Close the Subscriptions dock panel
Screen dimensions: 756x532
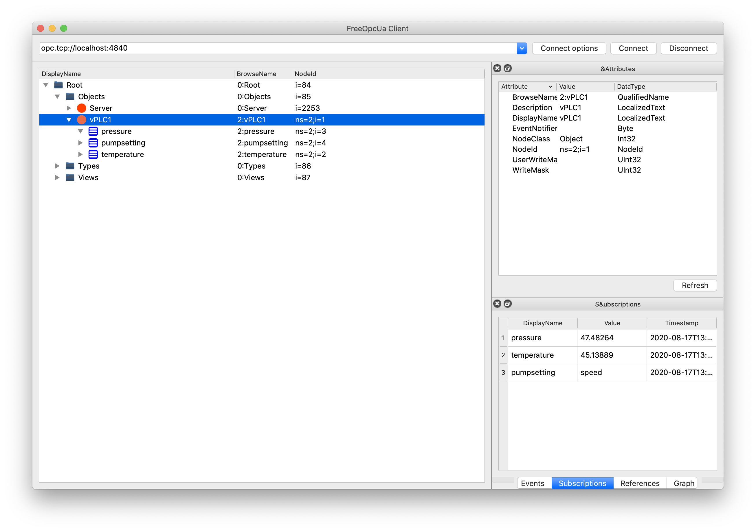(497, 304)
